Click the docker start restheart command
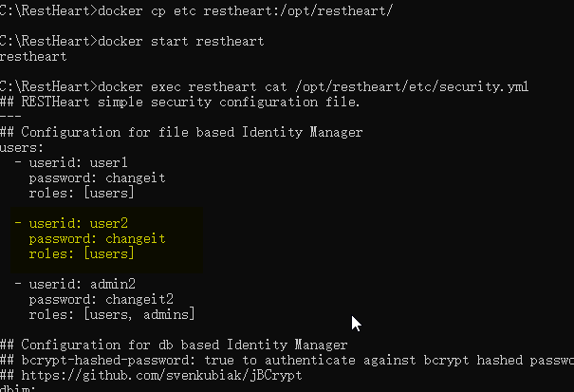Screen dimensions: 574x392 click(132, 42)
